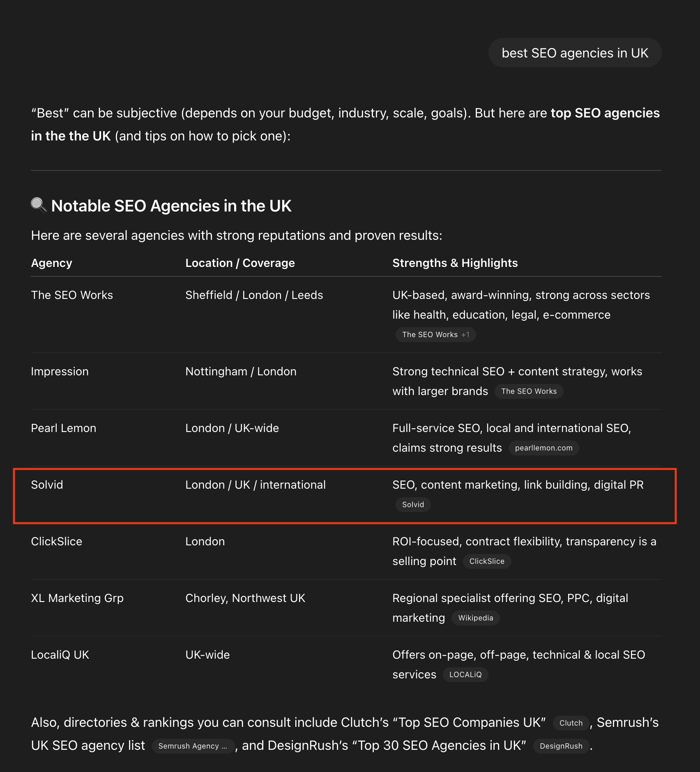Open the Wikipedia citation chip

(x=475, y=618)
